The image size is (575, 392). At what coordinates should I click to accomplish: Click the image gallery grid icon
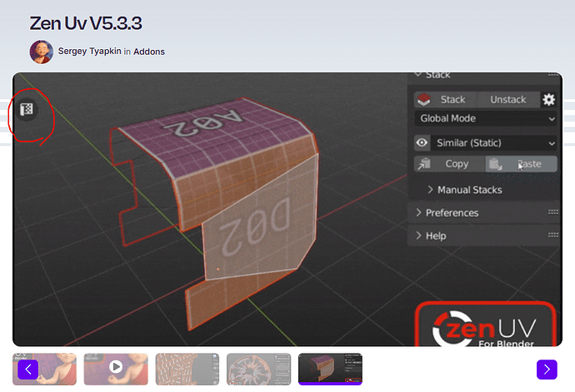(27, 109)
